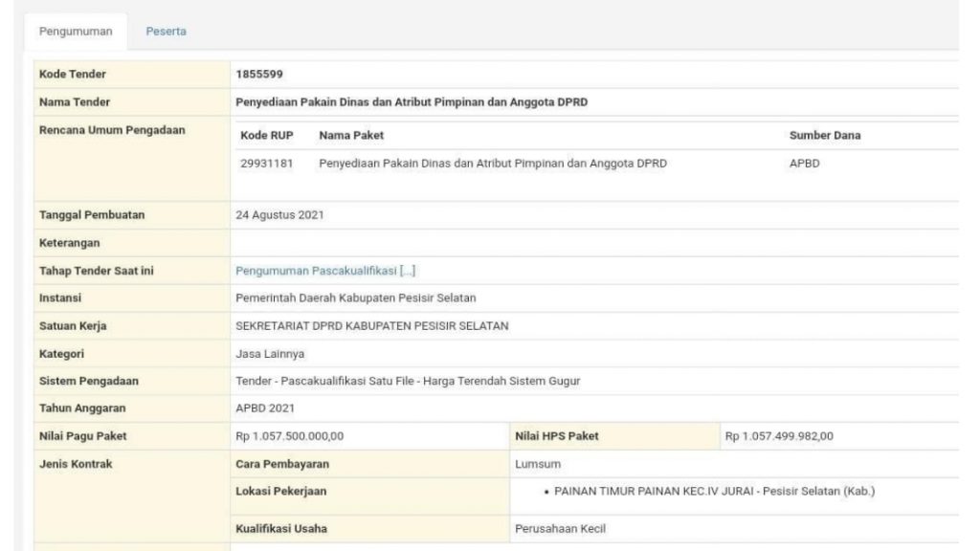Click the Sumber Dana column header
This screenshot has height=551, width=980.
point(825,135)
